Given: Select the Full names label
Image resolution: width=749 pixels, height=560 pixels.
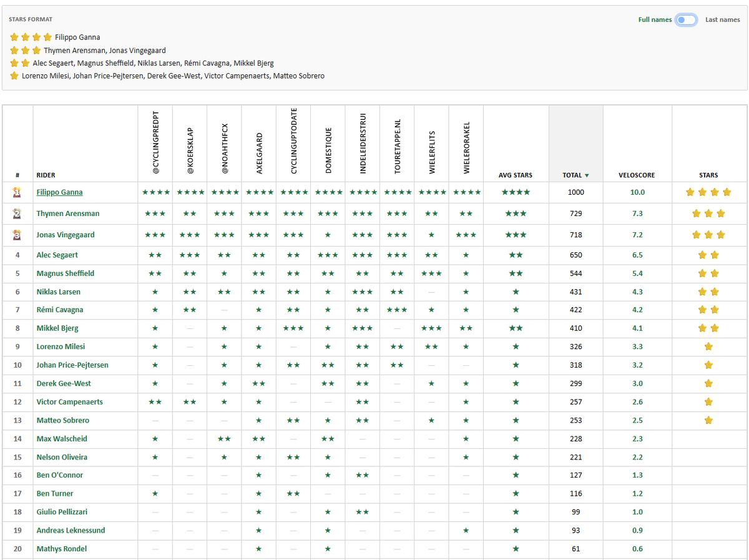Looking at the screenshot, I should [x=655, y=20].
